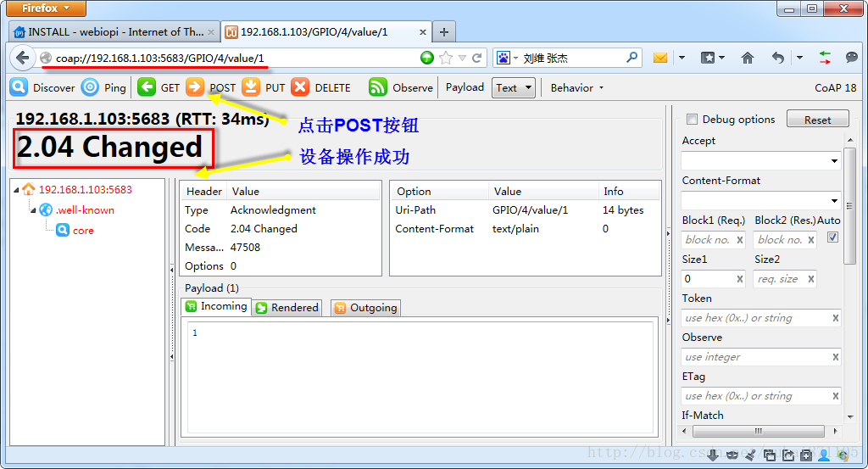Click the Observe integer input field

pos(760,356)
